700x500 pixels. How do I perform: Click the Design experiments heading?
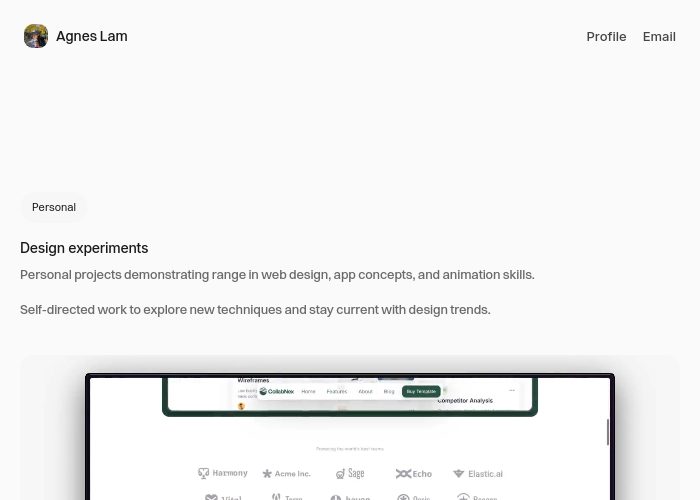click(x=84, y=248)
